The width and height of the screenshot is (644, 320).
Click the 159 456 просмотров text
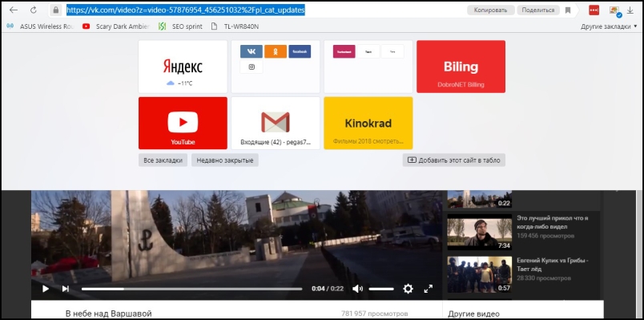tap(545, 236)
